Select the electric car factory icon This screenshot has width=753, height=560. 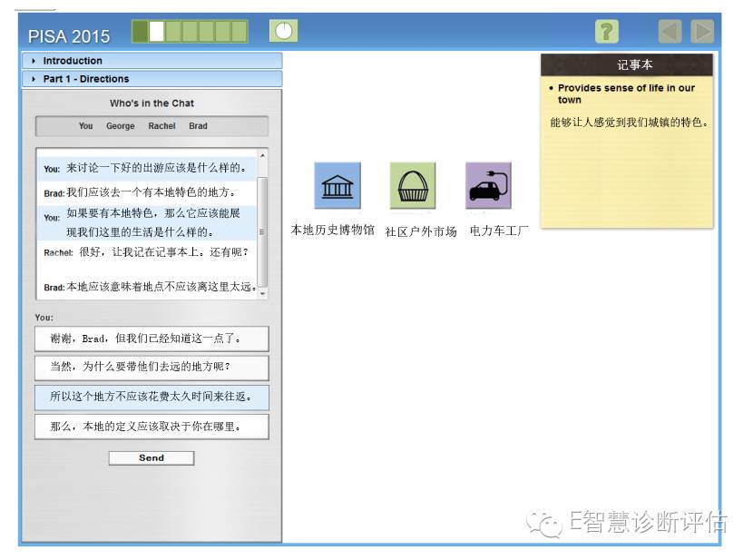coord(488,185)
